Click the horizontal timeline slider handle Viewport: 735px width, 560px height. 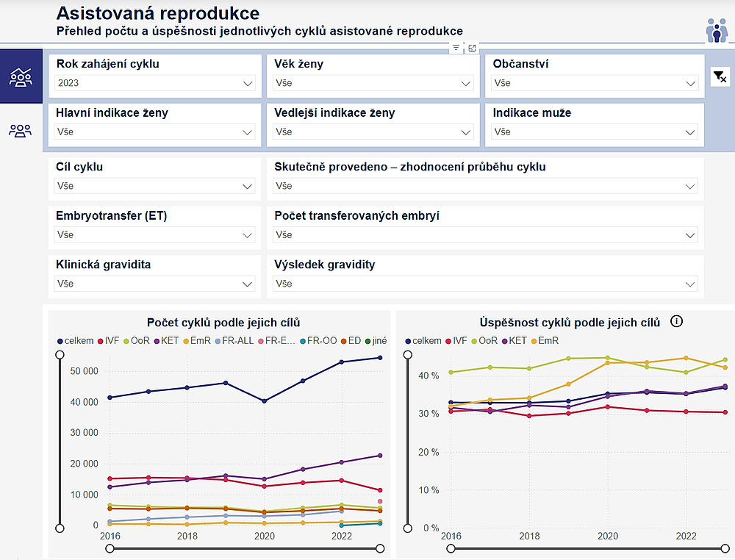pos(381,548)
